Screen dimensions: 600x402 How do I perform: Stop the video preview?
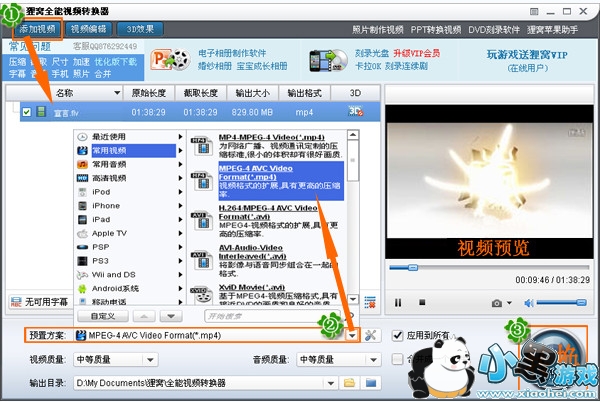pos(422,302)
